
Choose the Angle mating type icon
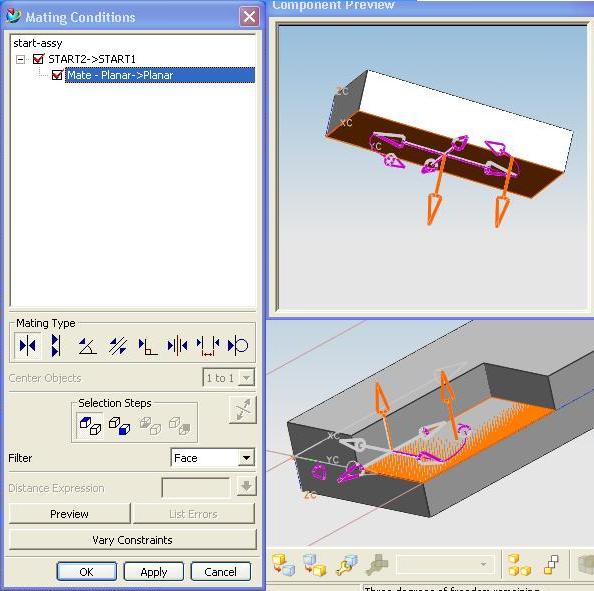point(87,346)
